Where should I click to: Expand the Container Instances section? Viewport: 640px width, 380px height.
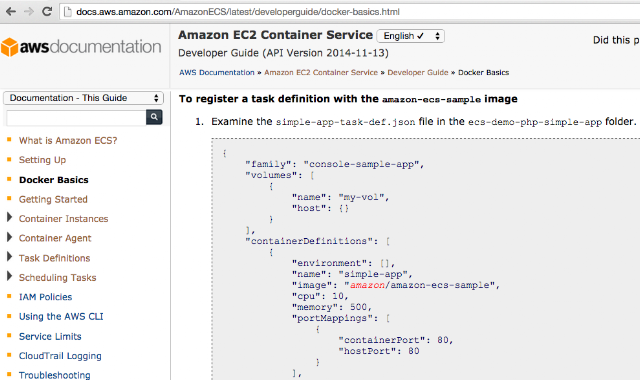[x=9, y=217]
